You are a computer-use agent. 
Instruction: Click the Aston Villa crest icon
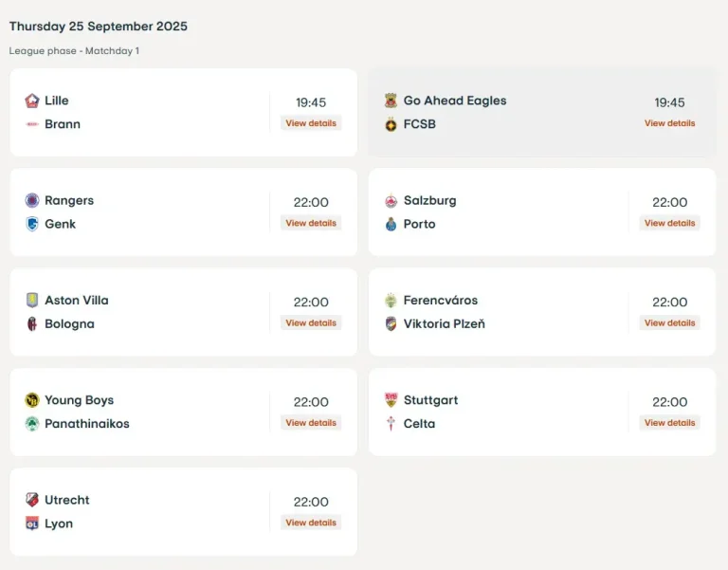coord(32,300)
